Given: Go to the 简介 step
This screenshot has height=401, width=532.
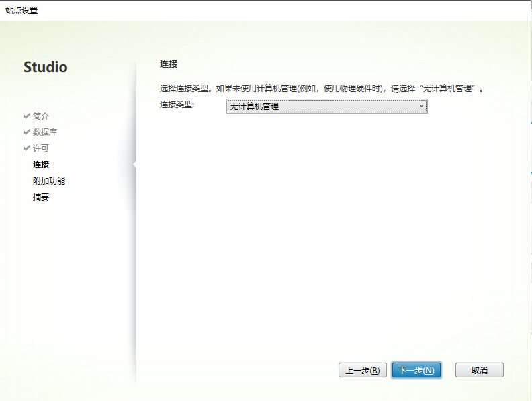Looking at the screenshot, I should 41,116.
